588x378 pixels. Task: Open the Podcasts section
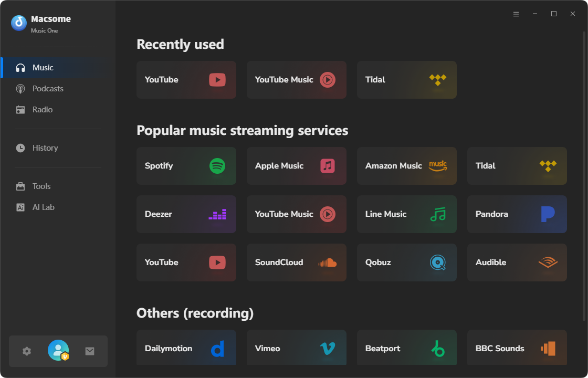58,89
